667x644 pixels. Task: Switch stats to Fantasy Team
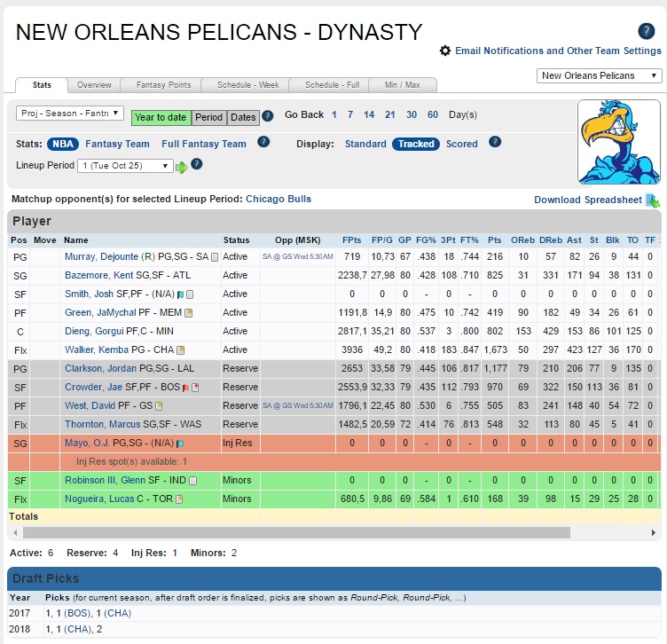pyautogui.click(x=117, y=144)
